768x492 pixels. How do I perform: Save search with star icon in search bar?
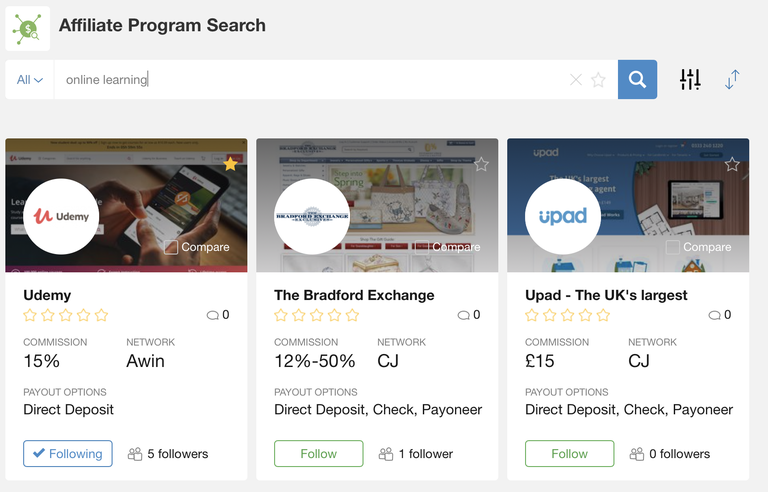pyautogui.click(x=598, y=80)
